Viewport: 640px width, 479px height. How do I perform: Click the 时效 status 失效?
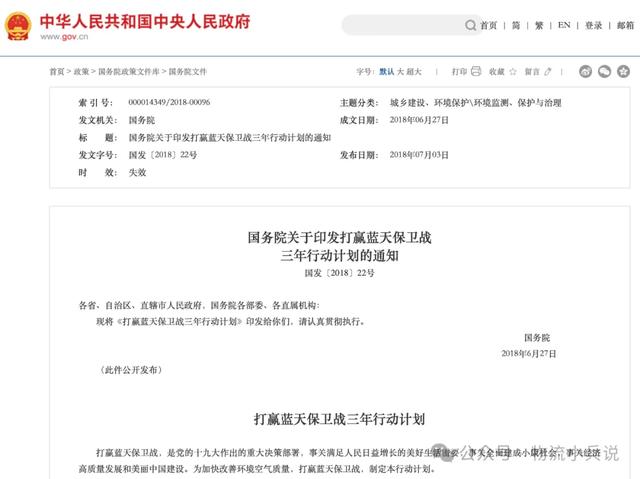pos(138,172)
